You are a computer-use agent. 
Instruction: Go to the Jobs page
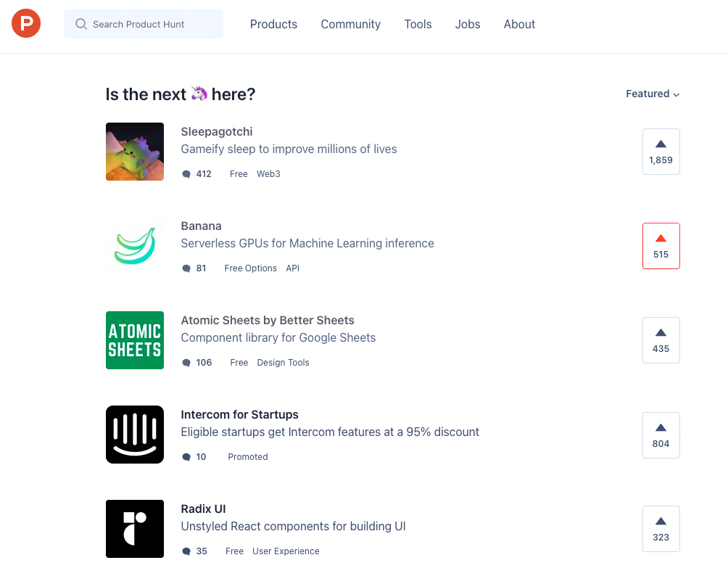coord(468,24)
